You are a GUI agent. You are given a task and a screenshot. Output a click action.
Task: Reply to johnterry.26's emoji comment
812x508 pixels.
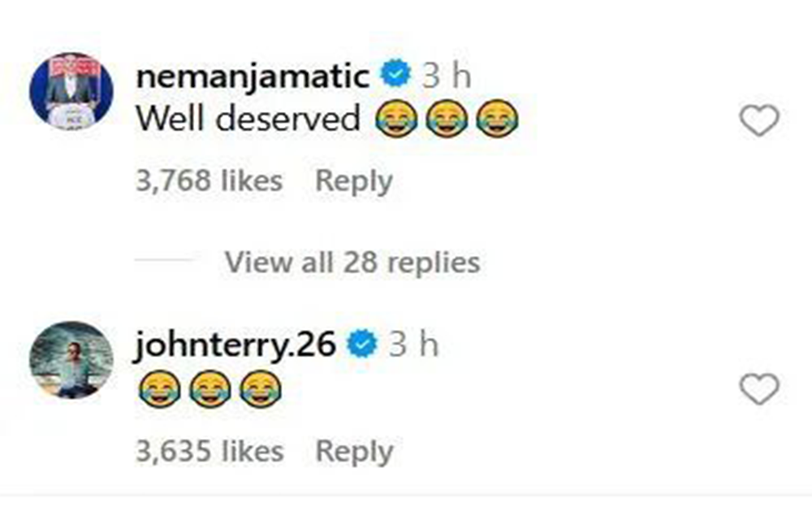click(x=353, y=450)
